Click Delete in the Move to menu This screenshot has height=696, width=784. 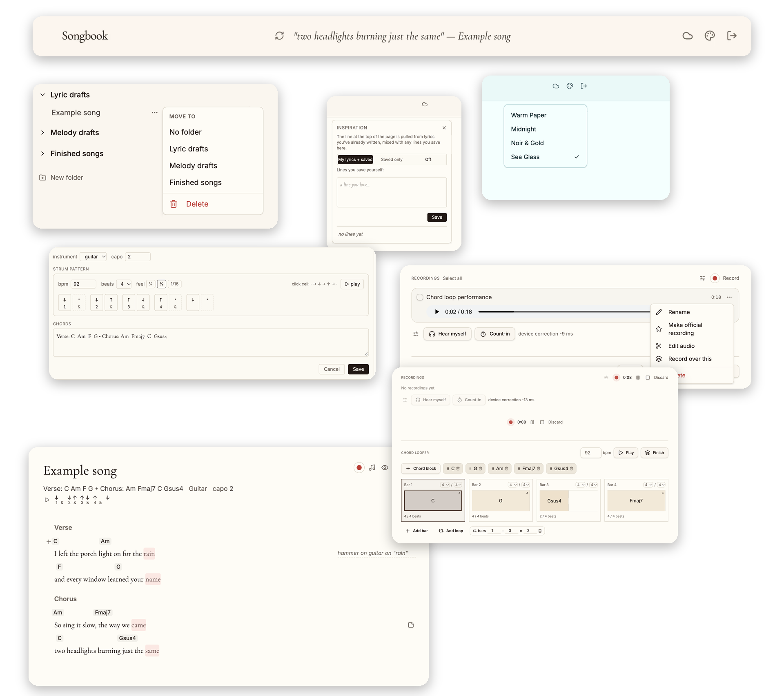213,204
